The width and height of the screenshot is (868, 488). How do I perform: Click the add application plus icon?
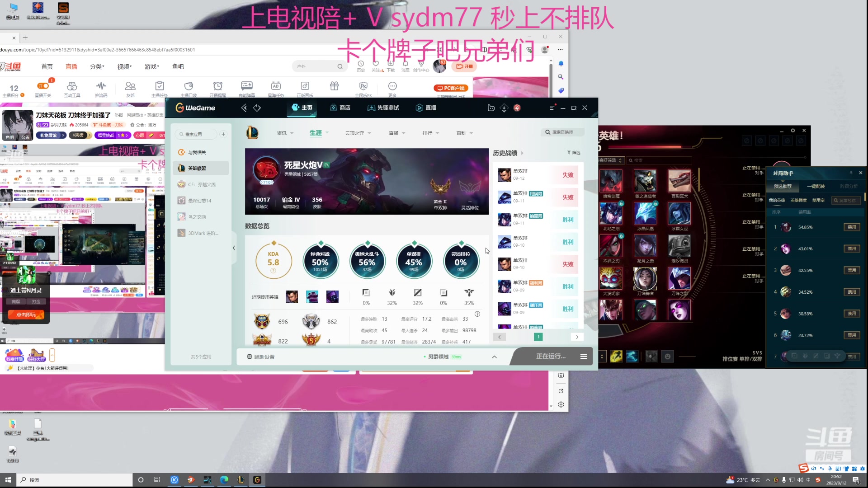pos(223,134)
